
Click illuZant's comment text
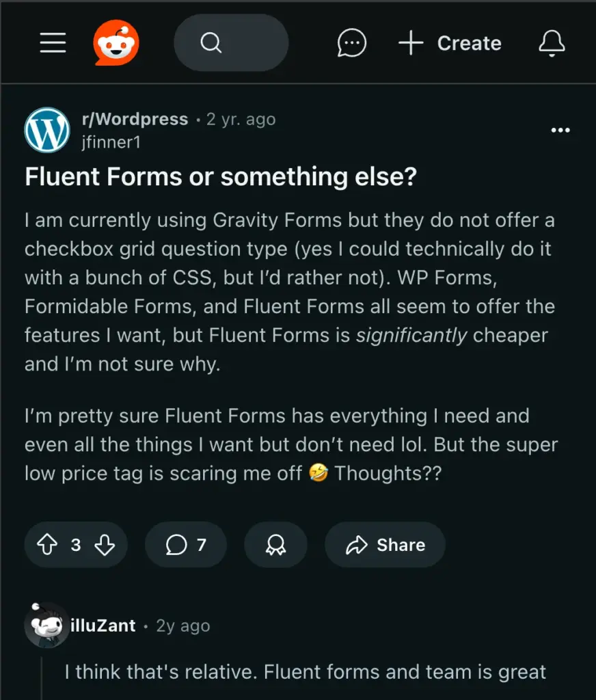[x=306, y=672]
